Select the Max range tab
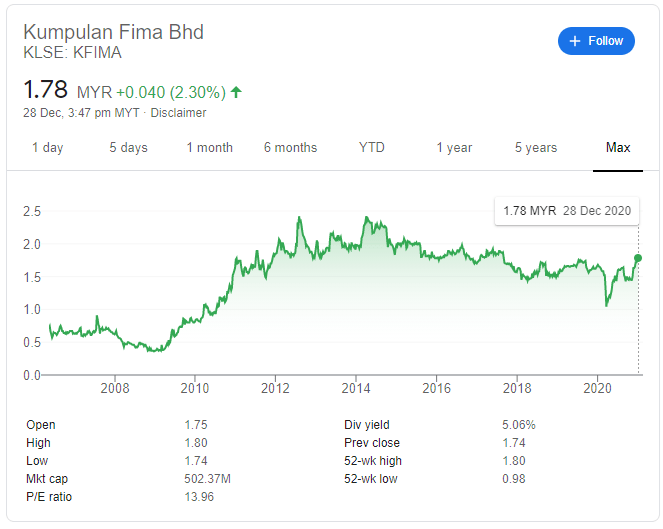 tap(618, 148)
